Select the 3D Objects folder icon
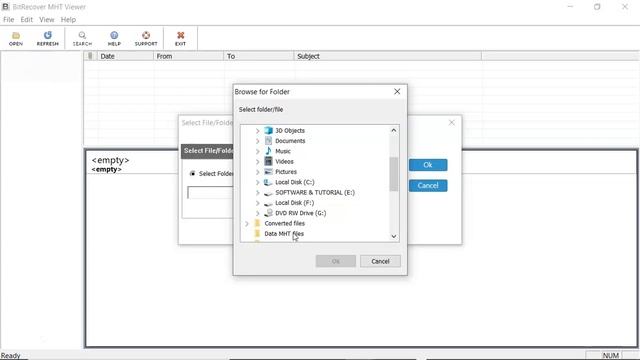Screen dimensions: 640x360 268,131
